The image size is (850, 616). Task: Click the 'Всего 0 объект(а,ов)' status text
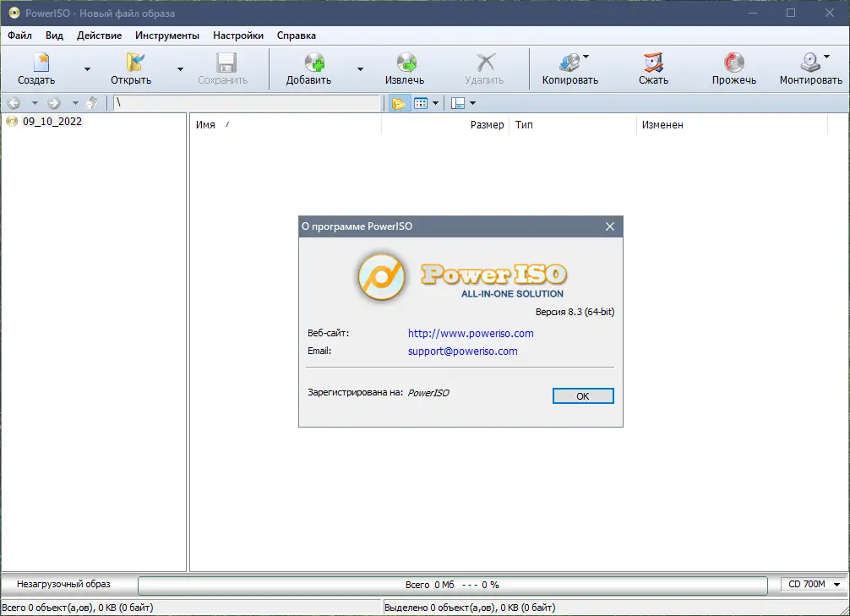tap(78, 608)
